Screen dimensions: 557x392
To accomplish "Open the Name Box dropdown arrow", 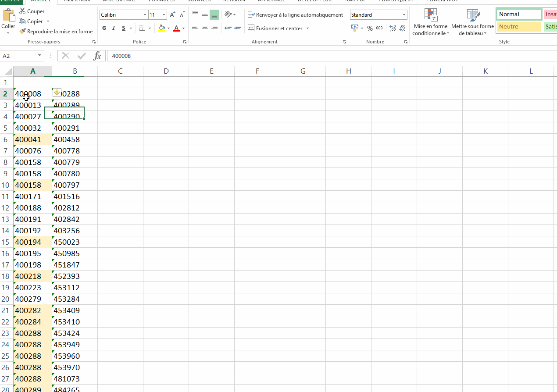I will (40, 56).
